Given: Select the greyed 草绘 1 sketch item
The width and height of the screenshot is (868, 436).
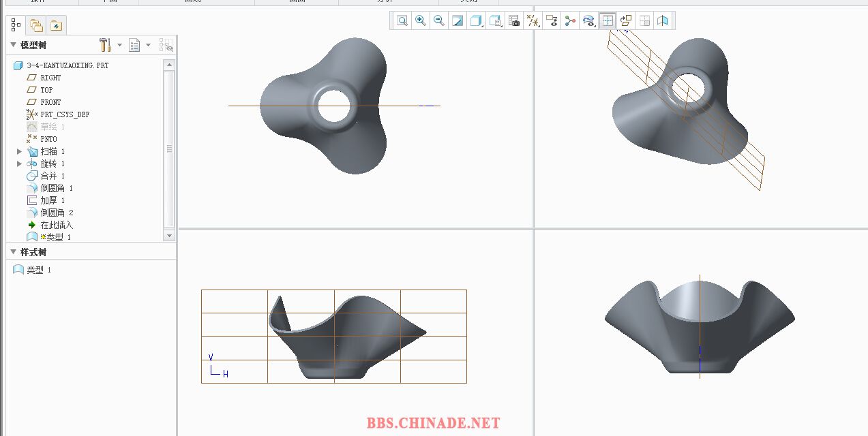Looking at the screenshot, I should pos(53,127).
